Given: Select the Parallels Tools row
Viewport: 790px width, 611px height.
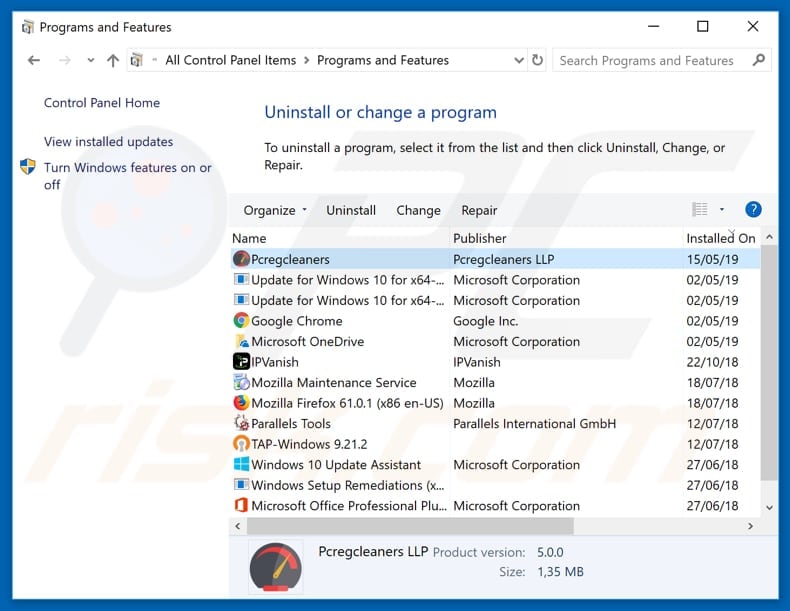Looking at the screenshot, I should coord(495,423).
